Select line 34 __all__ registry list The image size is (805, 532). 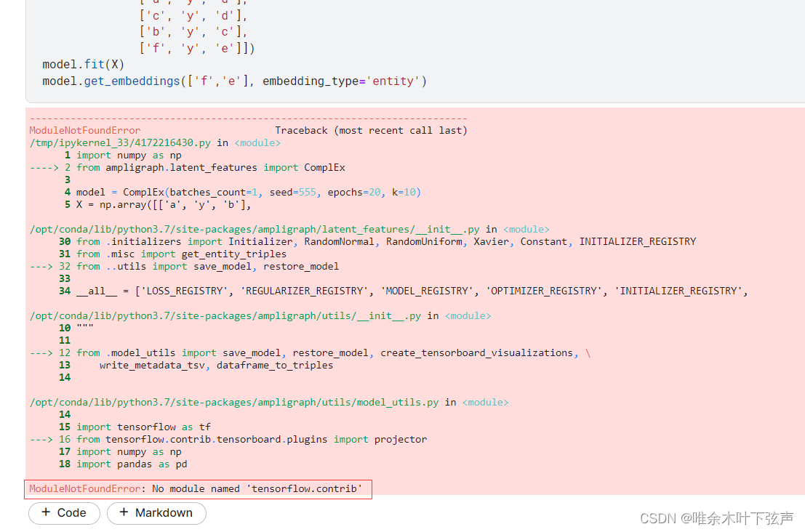pyautogui.click(x=291, y=290)
